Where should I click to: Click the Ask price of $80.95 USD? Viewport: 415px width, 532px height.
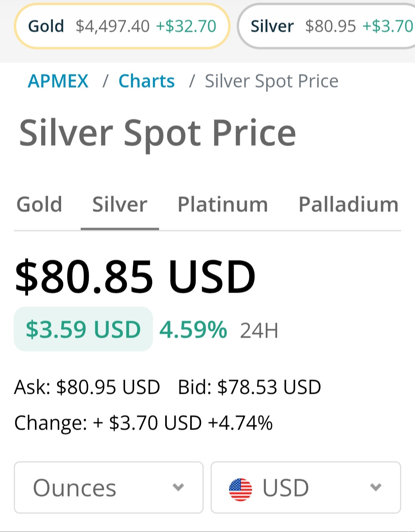click(87, 387)
